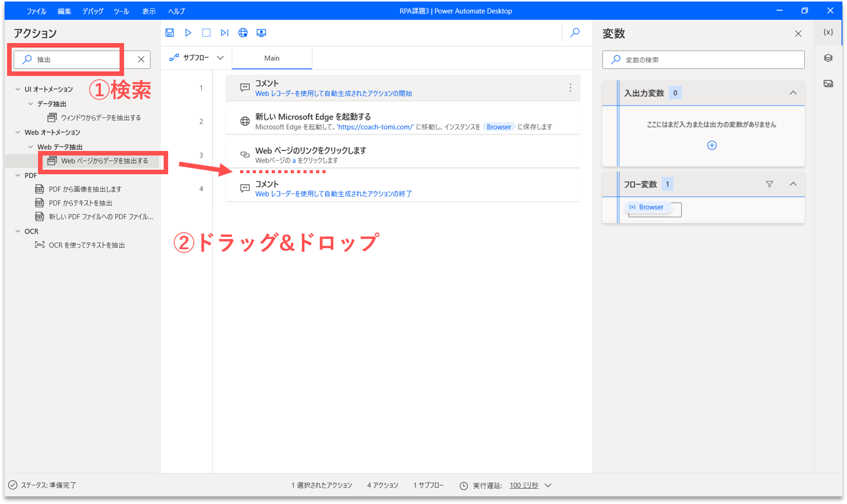Collapse the 入出力変数 section
The image size is (847, 504).
pyautogui.click(x=793, y=93)
